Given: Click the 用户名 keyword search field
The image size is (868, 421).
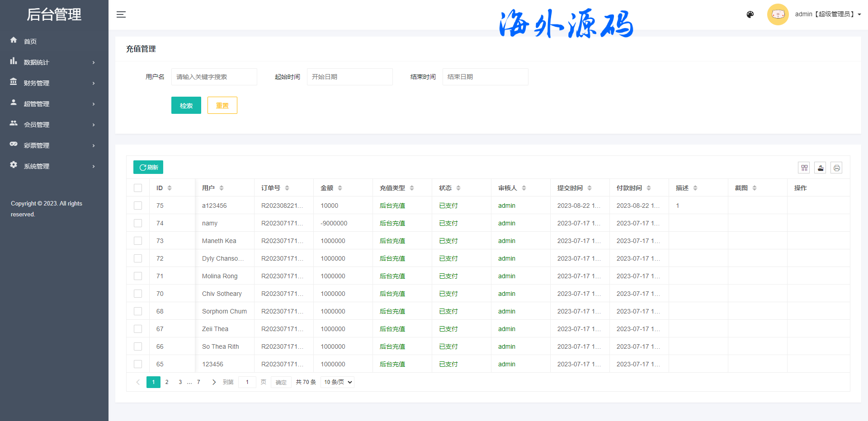Looking at the screenshot, I should [x=214, y=77].
